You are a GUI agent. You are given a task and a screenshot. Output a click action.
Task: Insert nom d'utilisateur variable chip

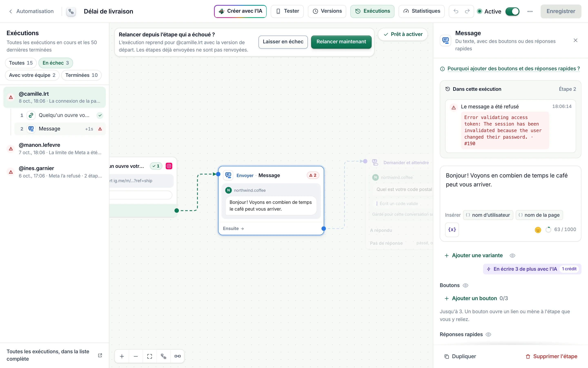488,215
